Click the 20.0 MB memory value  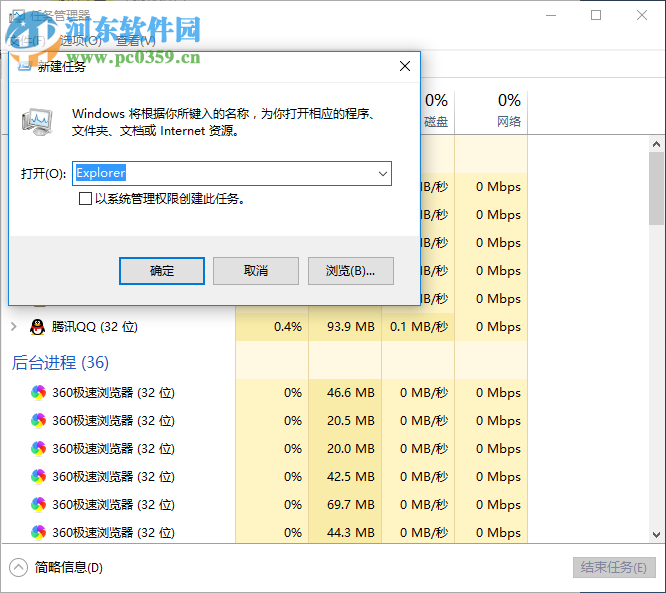[351, 449]
